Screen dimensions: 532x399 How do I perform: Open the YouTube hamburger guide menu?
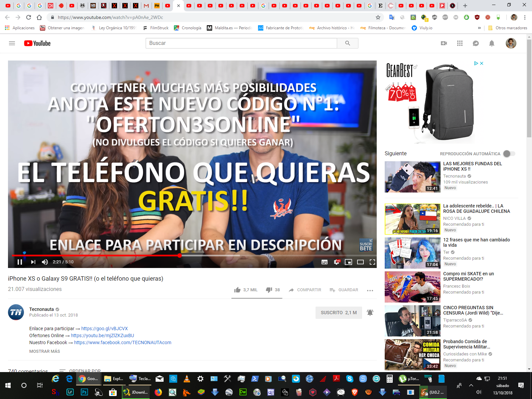[12, 43]
